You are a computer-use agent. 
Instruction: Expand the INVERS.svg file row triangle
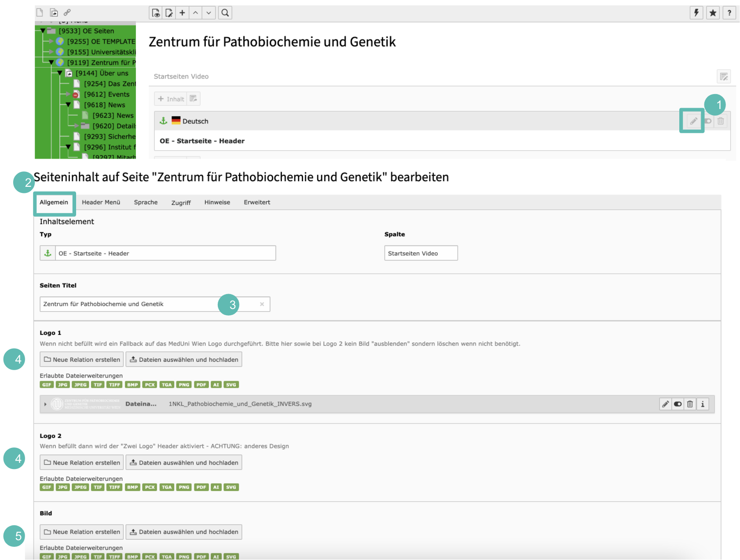(x=45, y=404)
